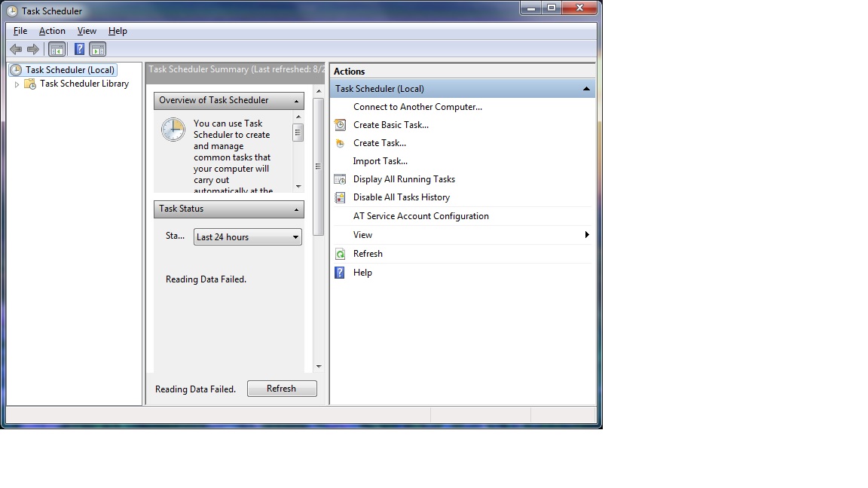Click the green Refresh icon in Actions

[x=341, y=254]
